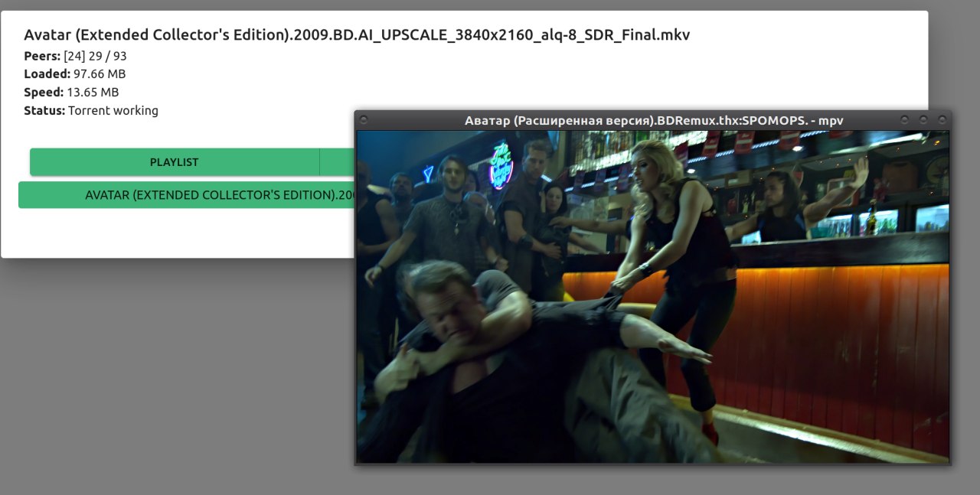980x495 pixels.
Task: Click the Status text "Torrent working"
Action: [113, 111]
